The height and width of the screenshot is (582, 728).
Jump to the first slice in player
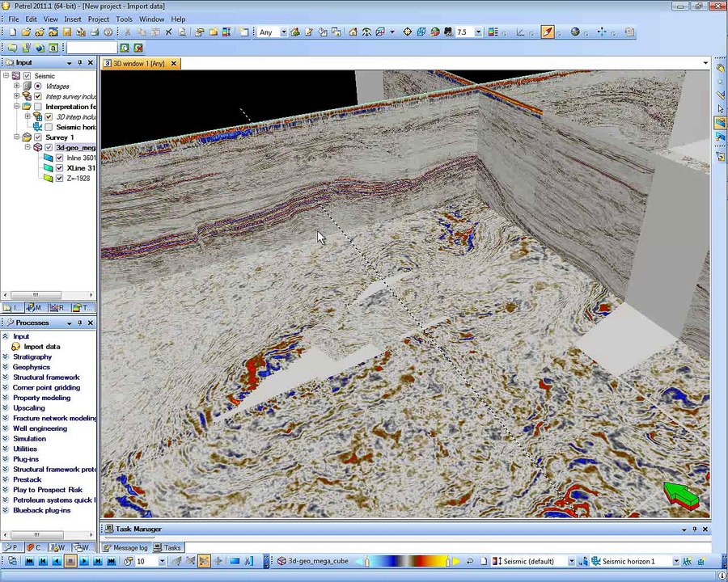[x=29, y=561]
